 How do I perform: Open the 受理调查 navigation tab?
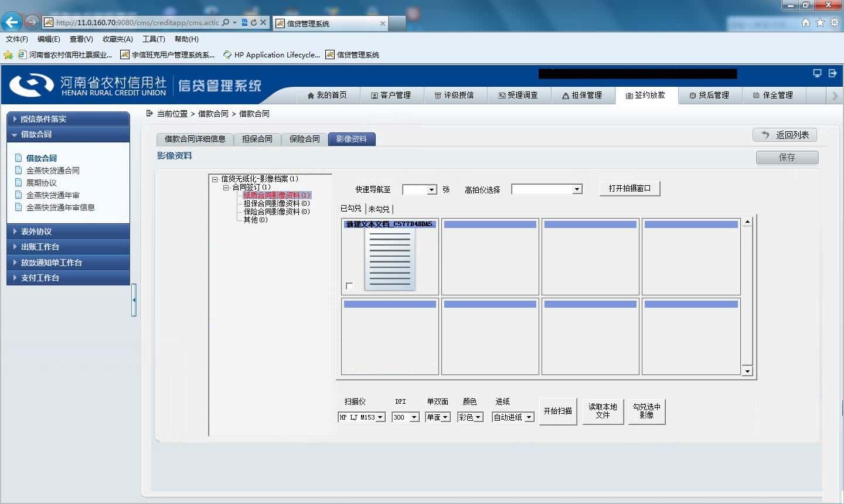[518, 95]
